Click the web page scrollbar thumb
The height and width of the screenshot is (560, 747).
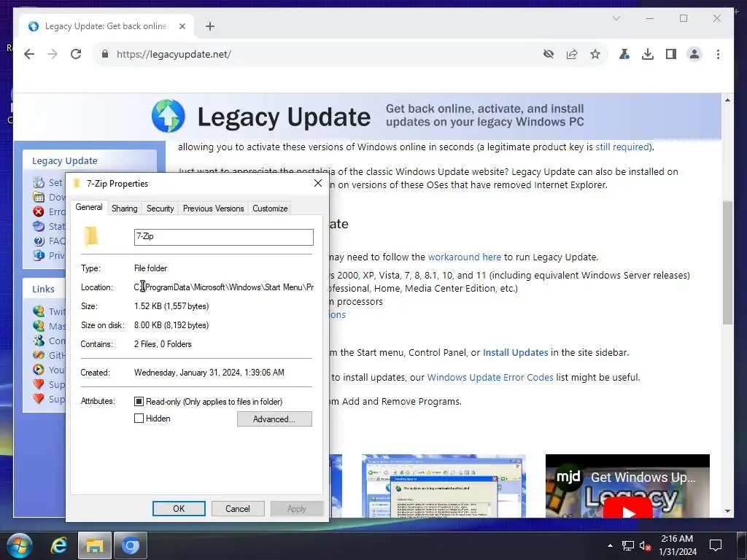[x=727, y=262]
